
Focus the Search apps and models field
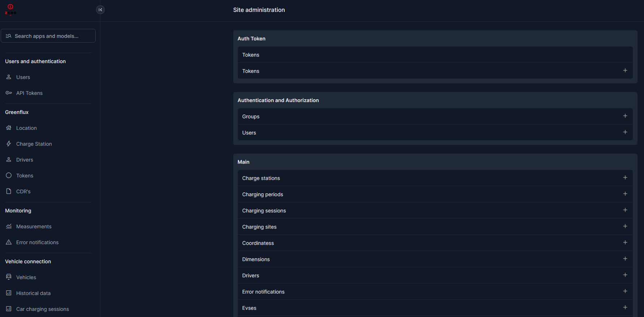tap(48, 36)
